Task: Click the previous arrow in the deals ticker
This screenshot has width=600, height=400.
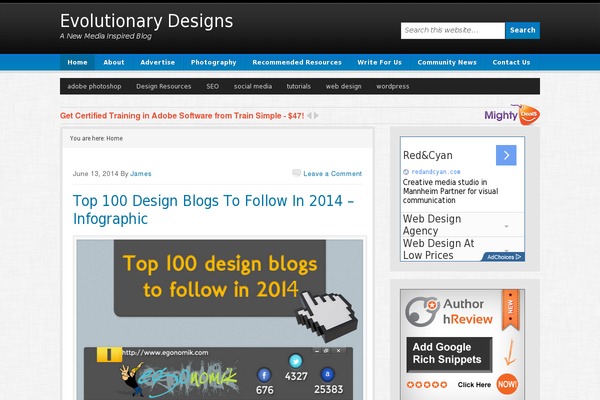Action: pyautogui.click(x=310, y=116)
